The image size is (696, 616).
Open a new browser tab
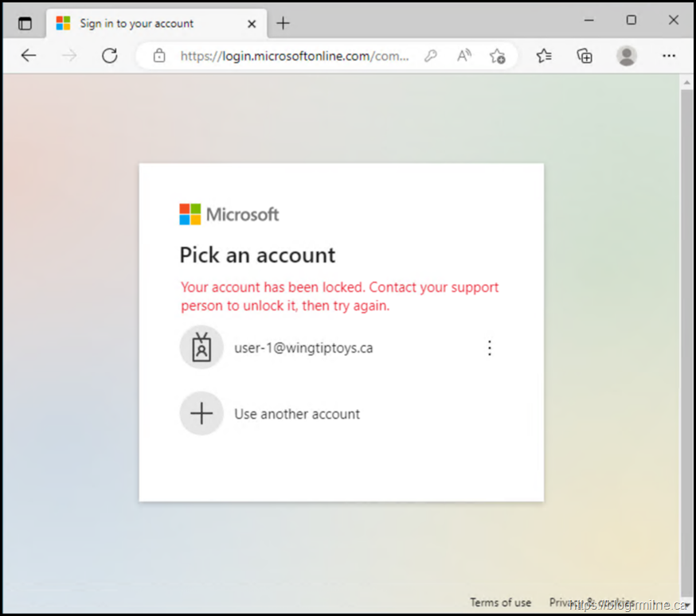coord(283,23)
